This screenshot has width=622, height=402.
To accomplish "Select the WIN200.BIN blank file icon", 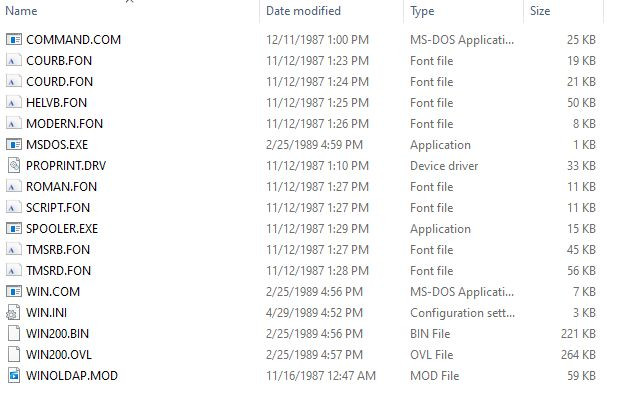I will [x=13, y=334].
